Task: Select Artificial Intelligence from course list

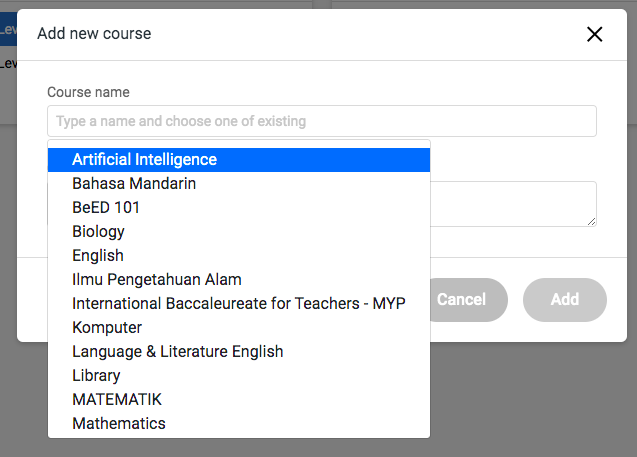Action: [x=239, y=160]
